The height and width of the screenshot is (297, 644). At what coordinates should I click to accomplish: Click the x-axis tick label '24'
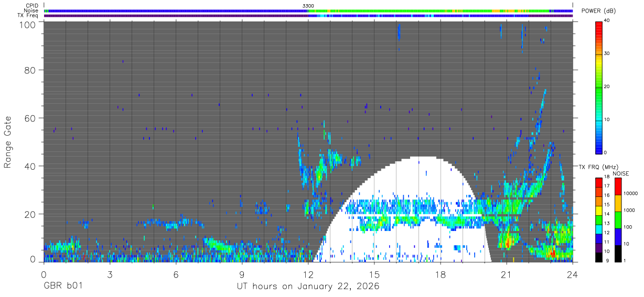[x=572, y=274]
